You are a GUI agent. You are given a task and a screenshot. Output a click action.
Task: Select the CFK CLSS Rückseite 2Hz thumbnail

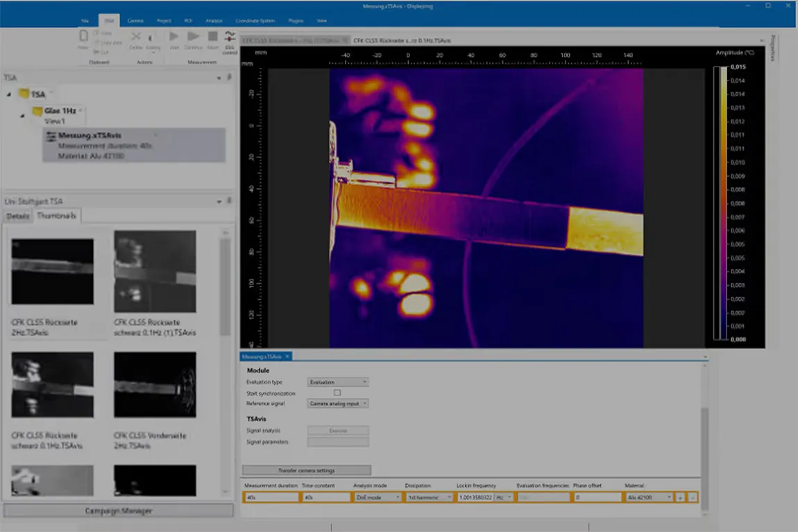[52, 271]
